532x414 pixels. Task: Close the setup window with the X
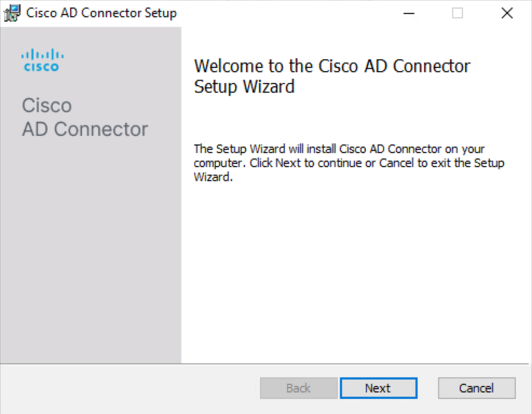tap(507, 13)
